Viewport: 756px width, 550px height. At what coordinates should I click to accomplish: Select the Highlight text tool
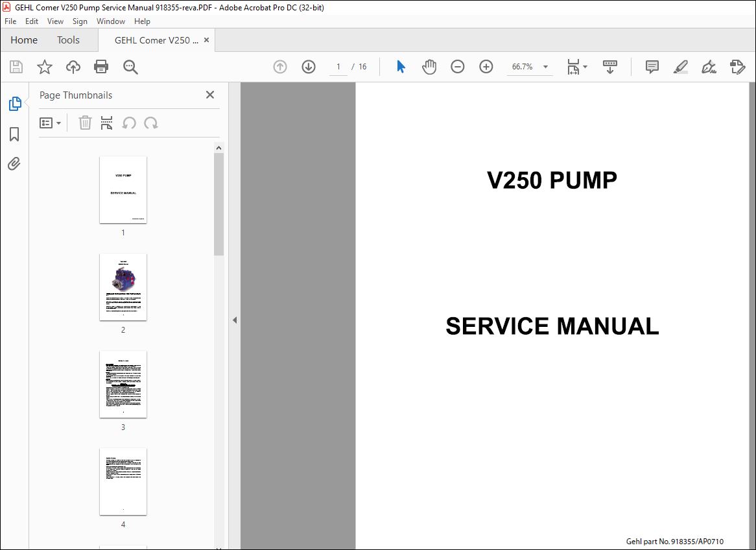coord(680,67)
